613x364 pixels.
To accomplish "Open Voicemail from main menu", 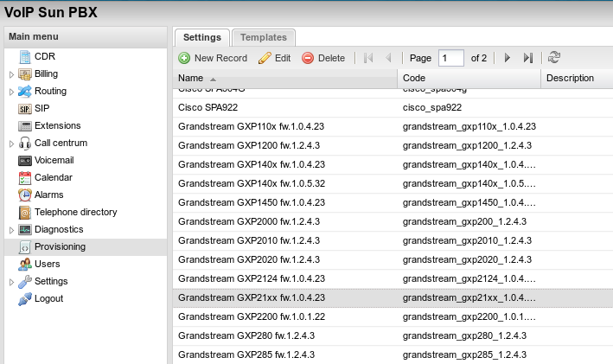I will point(54,160).
